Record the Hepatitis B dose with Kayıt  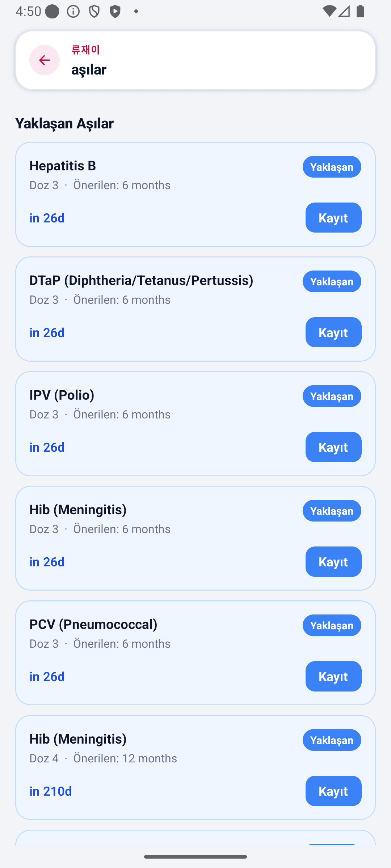tap(333, 218)
